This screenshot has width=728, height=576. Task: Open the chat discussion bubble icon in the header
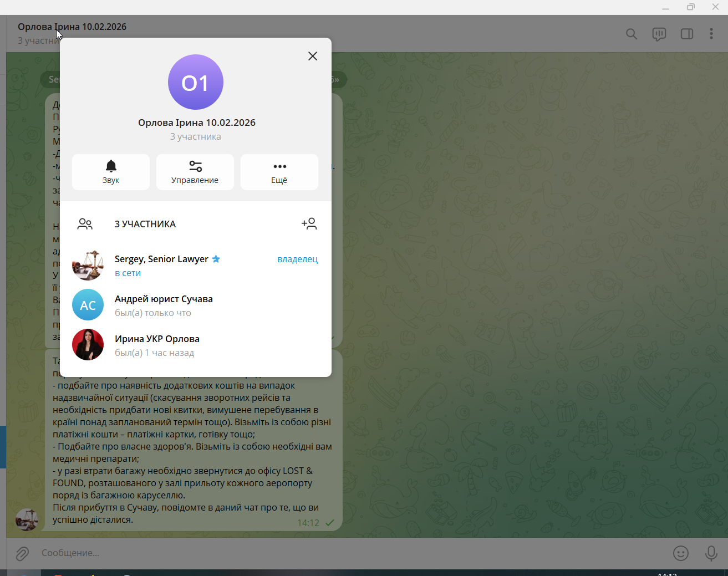click(x=659, y=34)
